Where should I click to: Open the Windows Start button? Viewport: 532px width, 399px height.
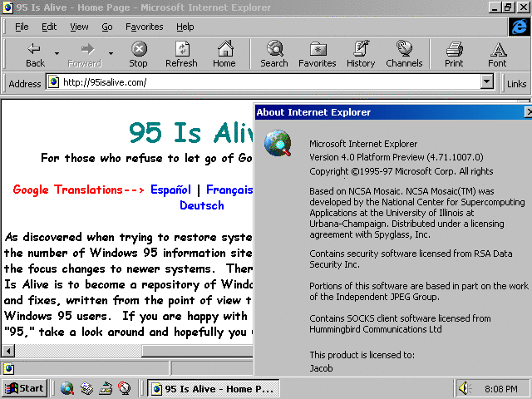(24, 388)
